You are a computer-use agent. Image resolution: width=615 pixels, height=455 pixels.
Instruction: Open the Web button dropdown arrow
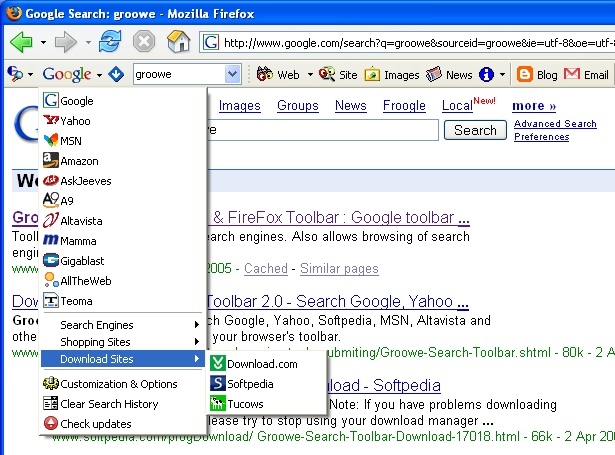click(x=310, y=75)
